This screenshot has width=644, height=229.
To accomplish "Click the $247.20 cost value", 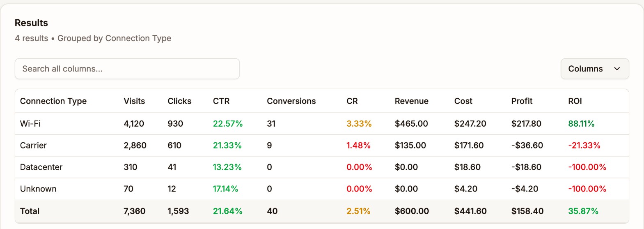I will [x=470, y=124].
